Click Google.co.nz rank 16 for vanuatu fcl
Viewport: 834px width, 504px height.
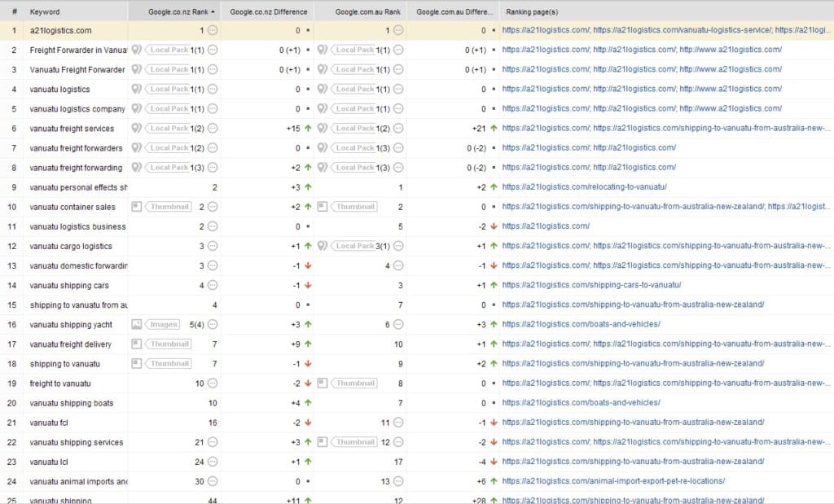coord(213,423)
